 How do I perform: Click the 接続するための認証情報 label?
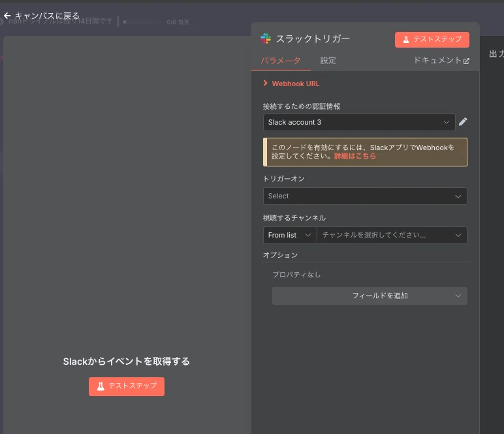302,106
